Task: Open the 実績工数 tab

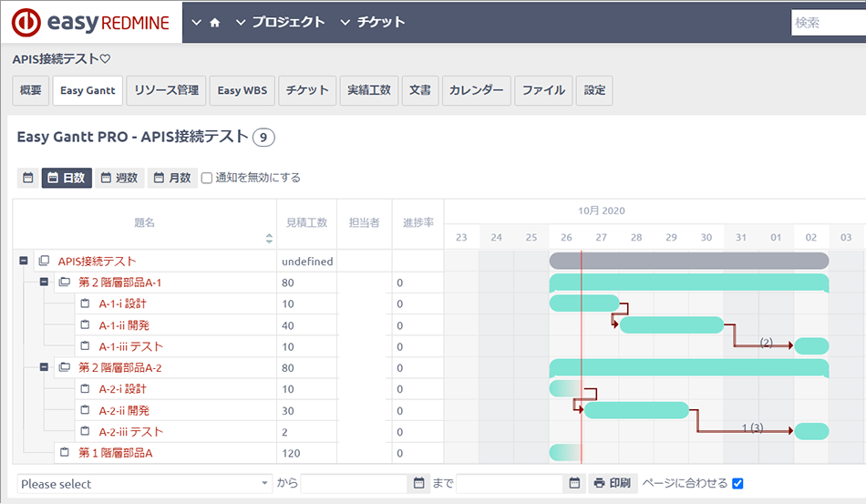Action: (x=369, y=90)
